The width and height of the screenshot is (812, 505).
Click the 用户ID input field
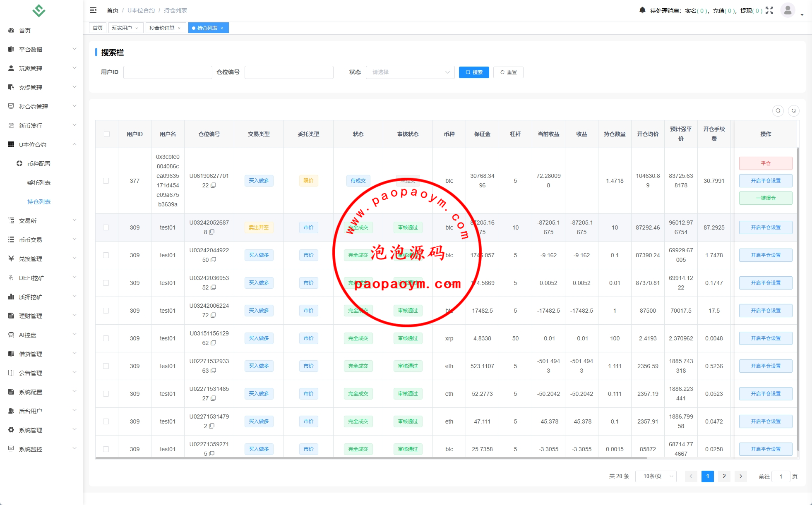pyautogui.click(x=168, y=72)
